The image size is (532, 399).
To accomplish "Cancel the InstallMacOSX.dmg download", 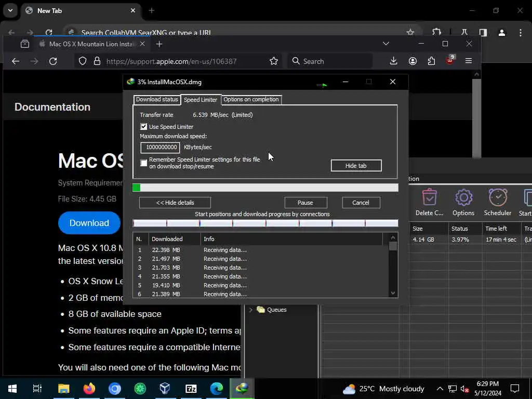I will point(361,203).
